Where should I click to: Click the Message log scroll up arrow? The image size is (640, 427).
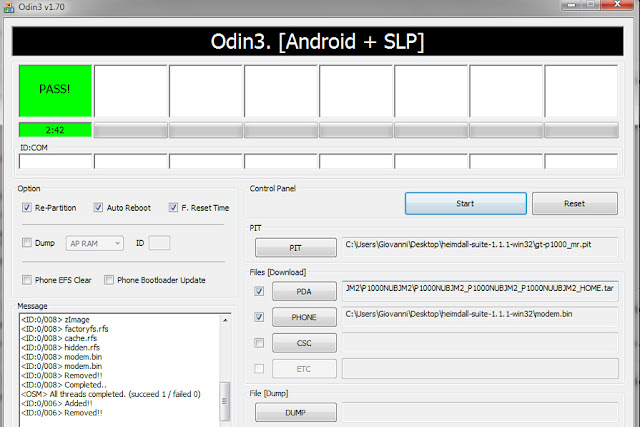(x=225, y=320)
